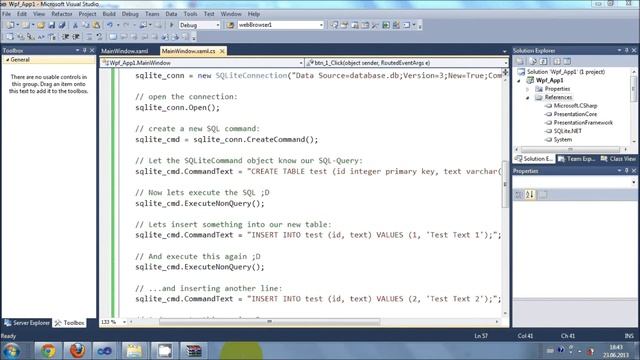This screenshot has height=360, width=640.
Task: Click the pin icon on Toolbox panel
Action: (84, 50)
